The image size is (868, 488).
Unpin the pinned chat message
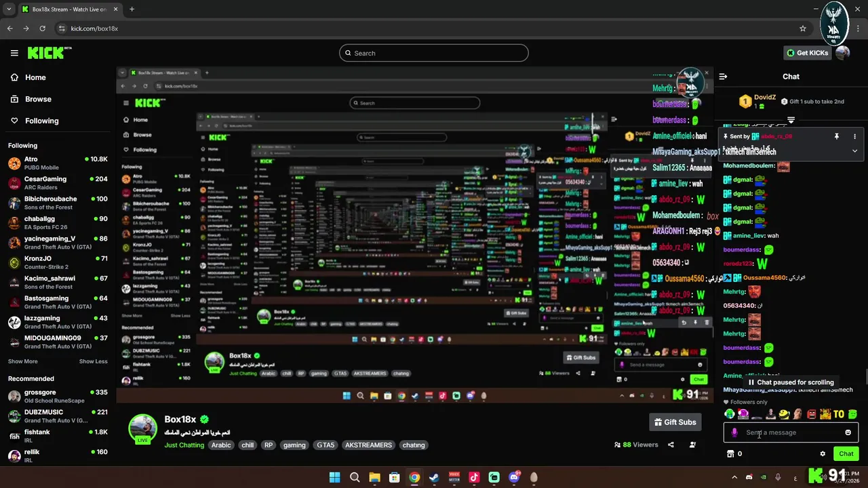pos(837,136)
